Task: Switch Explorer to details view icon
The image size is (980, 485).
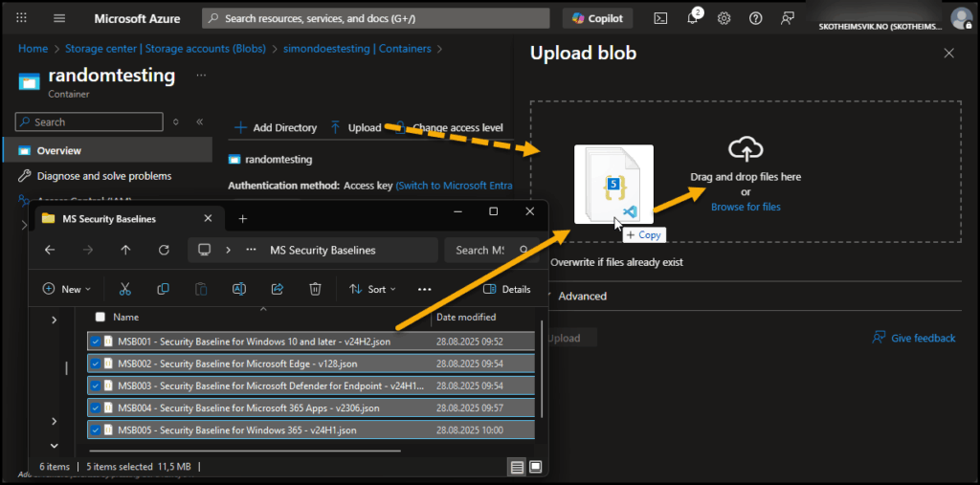Action: [x=516, y=466]
